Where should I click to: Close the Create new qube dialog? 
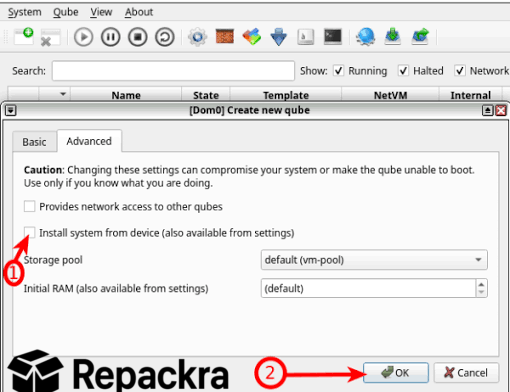pyautogui.click(x=501, y=110)
